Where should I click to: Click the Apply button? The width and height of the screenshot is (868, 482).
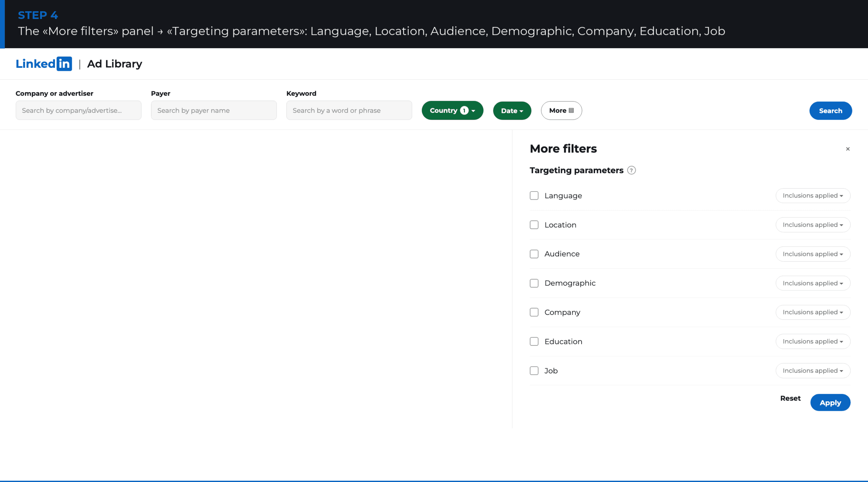click(830, 402)
